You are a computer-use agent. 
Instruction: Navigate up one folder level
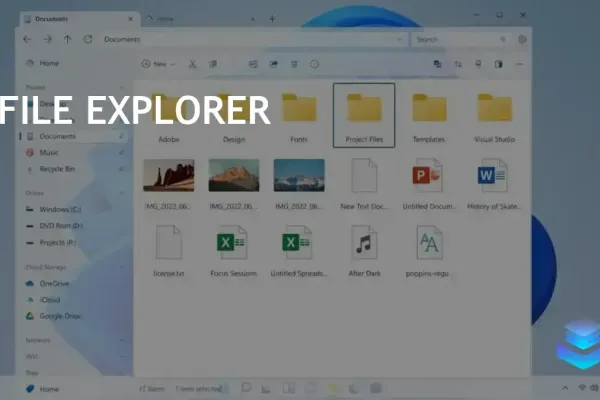click(67, 39)
